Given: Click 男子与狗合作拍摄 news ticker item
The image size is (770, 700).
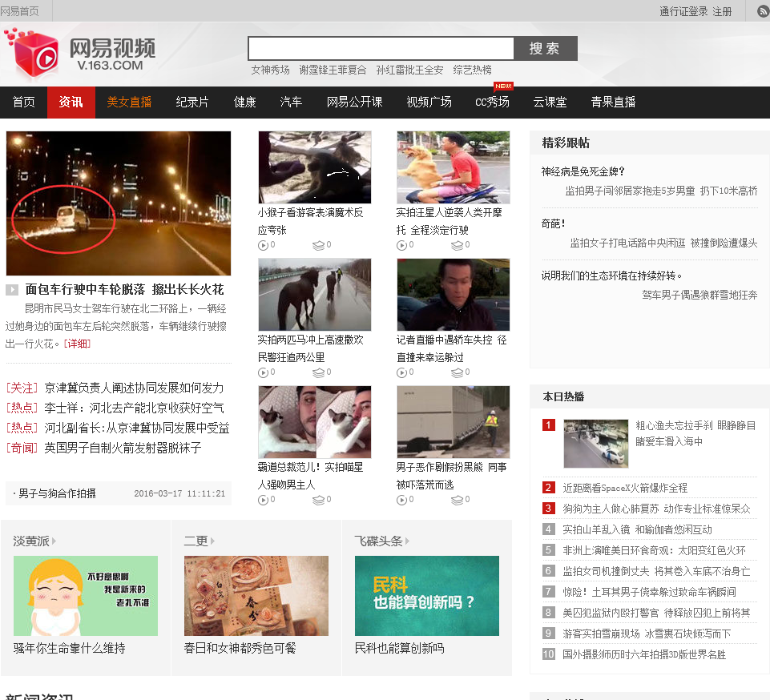Looking at the screenshot, I should tap(57, 493).
